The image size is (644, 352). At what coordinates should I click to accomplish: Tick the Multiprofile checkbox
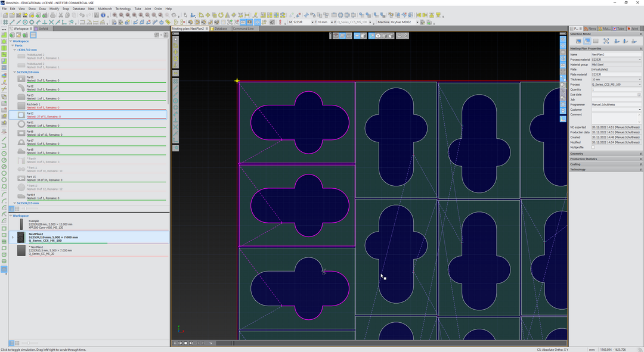[593, 147]
